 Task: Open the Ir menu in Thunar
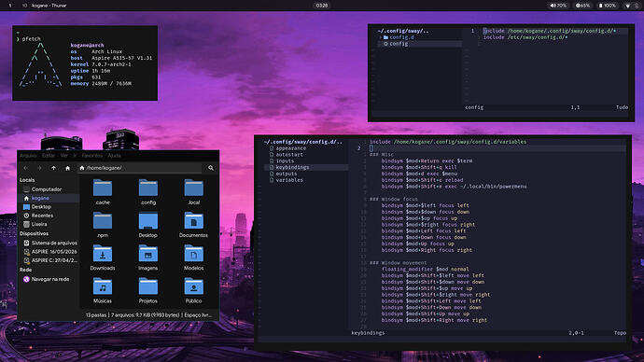coord(75,156)
